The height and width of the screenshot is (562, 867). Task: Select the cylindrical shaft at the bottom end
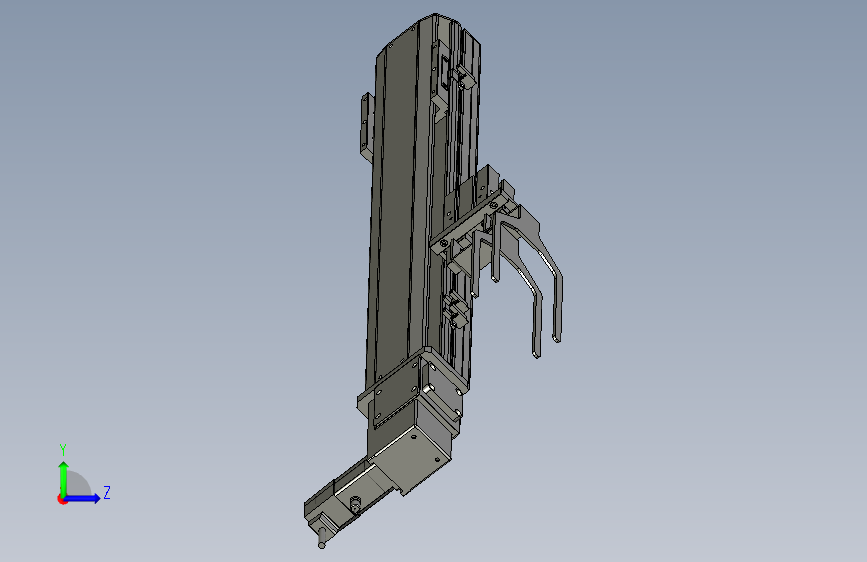[x=322, y=538]
